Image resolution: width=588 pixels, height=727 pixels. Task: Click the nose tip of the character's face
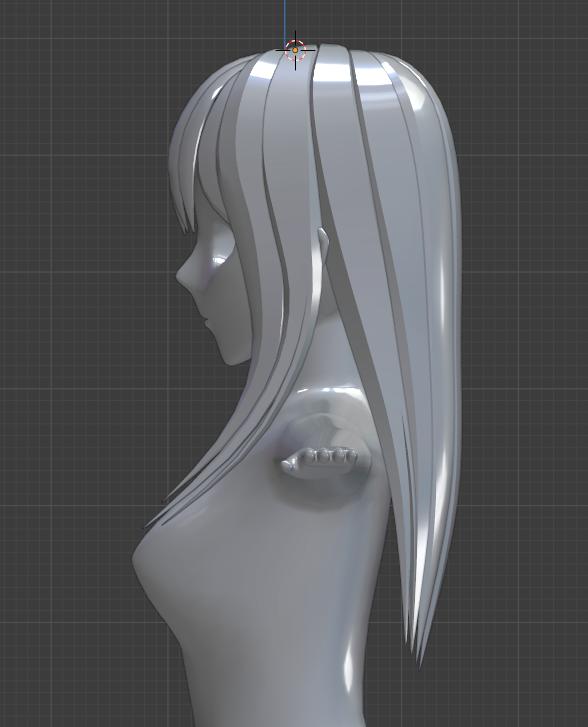179,275
